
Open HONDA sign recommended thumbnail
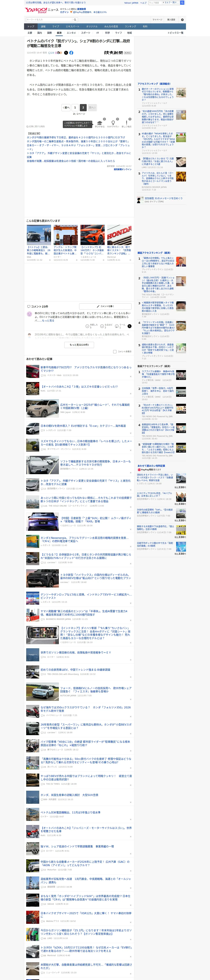pos(119,235)
